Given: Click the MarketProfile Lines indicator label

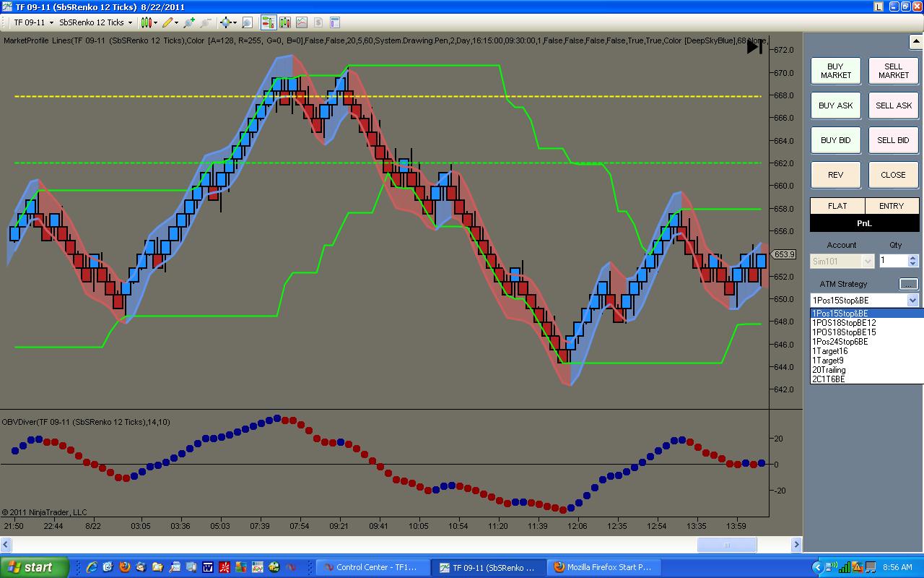Looking at the screenshot, I should (x=384, y=40).
